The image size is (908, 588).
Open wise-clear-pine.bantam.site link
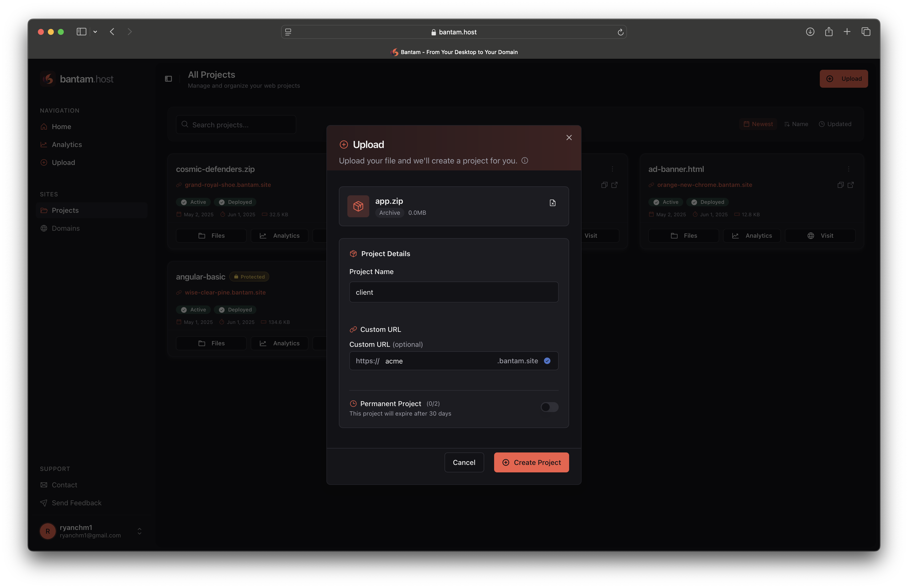point(225,292)
